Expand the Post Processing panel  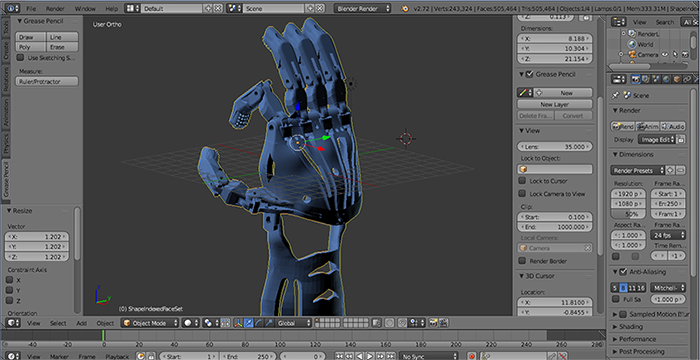click(641, 352)
